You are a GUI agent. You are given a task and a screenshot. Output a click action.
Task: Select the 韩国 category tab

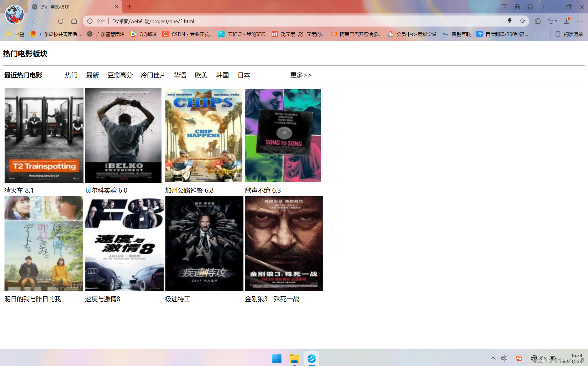222,75
